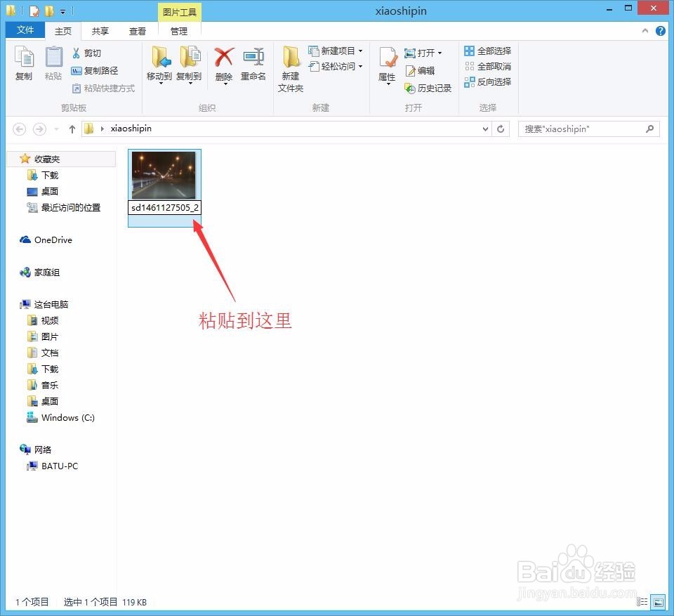Viewport: 674px width, 616px height.
Task: Click 全部取消 (Select none)
Action: [x=488, y=66]
